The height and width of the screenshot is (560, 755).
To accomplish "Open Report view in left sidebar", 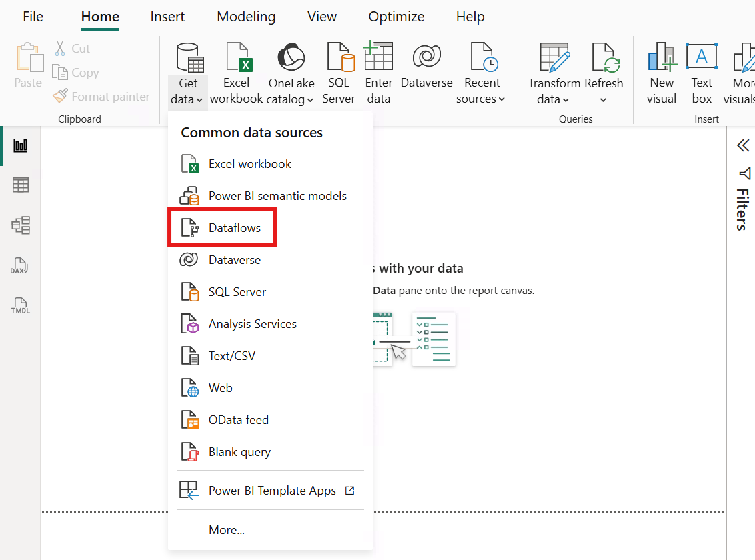I will tap(20, 145).
